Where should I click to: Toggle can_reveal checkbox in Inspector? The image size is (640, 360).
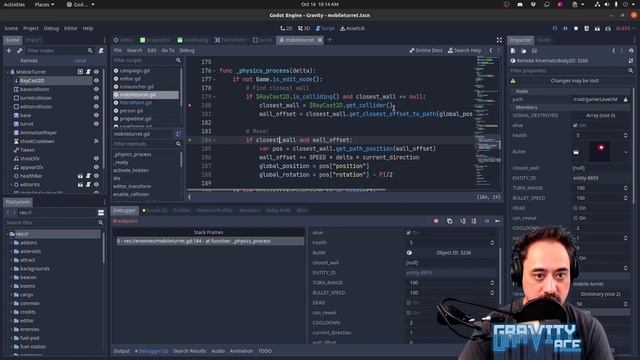tap(575, 218)
